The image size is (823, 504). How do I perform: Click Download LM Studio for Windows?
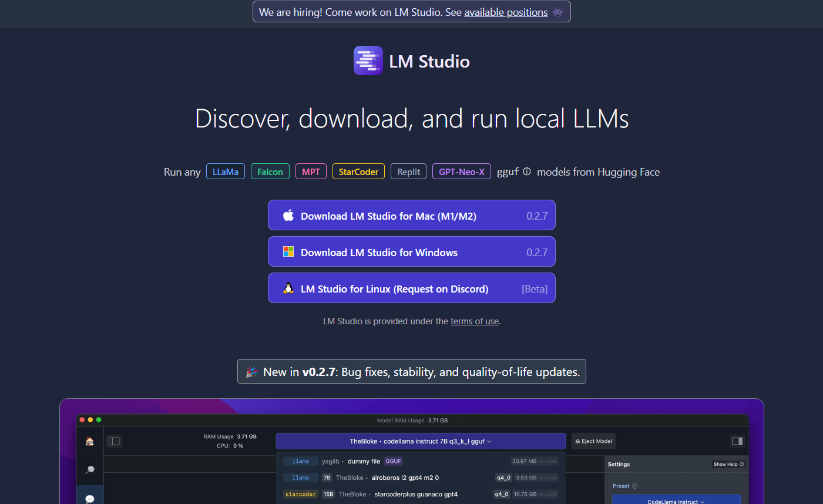tap(411, 251)
